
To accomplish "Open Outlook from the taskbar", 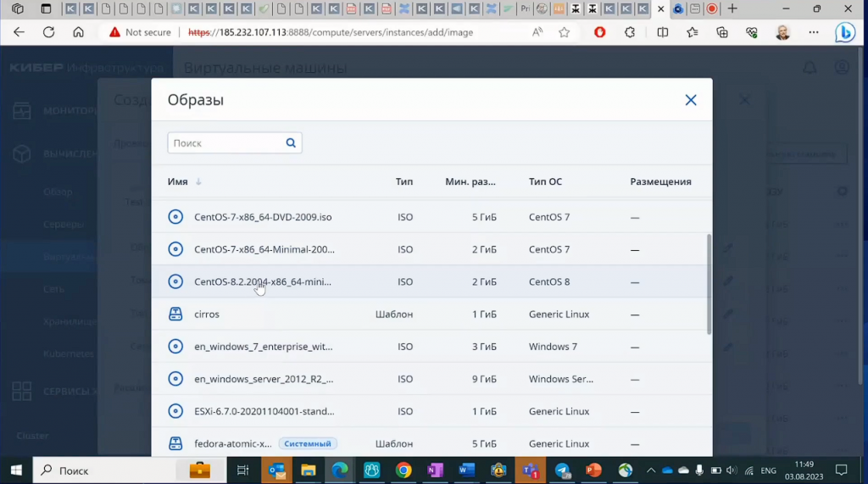I will [276, 470].
